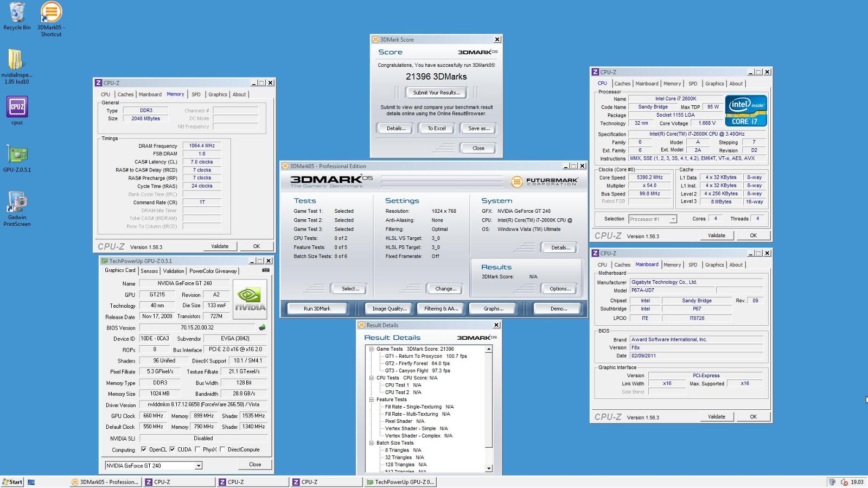Click the GPU-Z screenshot camera icon
Screen dimensions: 868x488
pos(265,270)
